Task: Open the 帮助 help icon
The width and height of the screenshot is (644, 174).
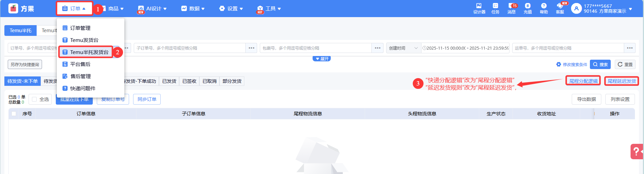Action: point(544,8)
